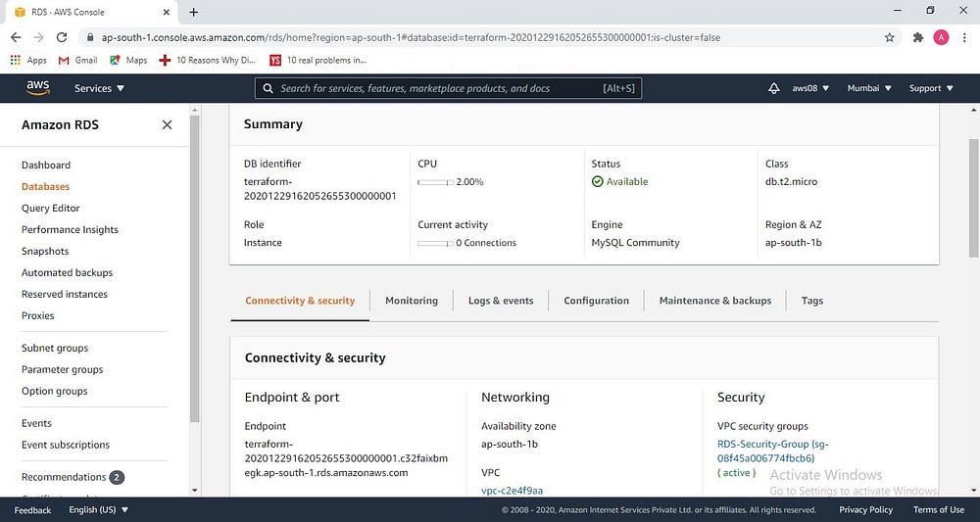Open the Terms of Use link
980x522 pixels.
coord(939,510)
